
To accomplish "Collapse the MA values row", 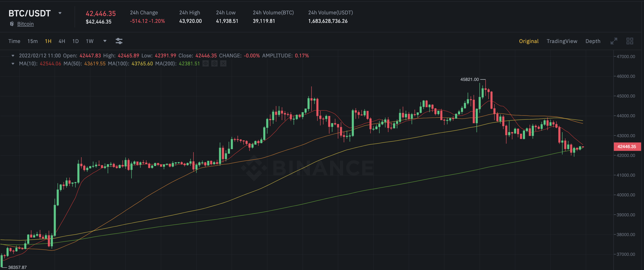I will 13,64.
